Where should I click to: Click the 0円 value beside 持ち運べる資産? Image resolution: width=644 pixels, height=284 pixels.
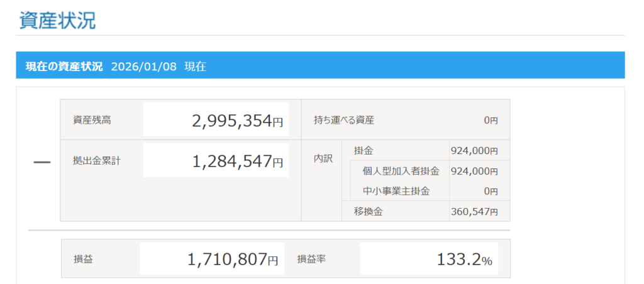point(491,120)
